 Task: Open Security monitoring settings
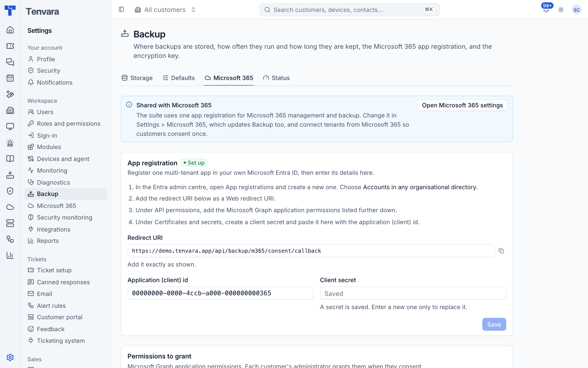(66, 217)
